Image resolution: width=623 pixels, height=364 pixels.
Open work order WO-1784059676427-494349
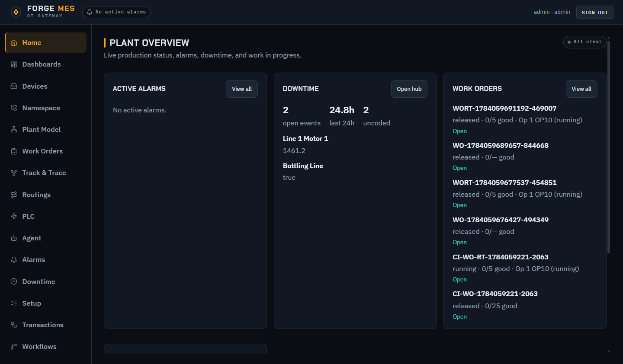click(x=501, y=220)
